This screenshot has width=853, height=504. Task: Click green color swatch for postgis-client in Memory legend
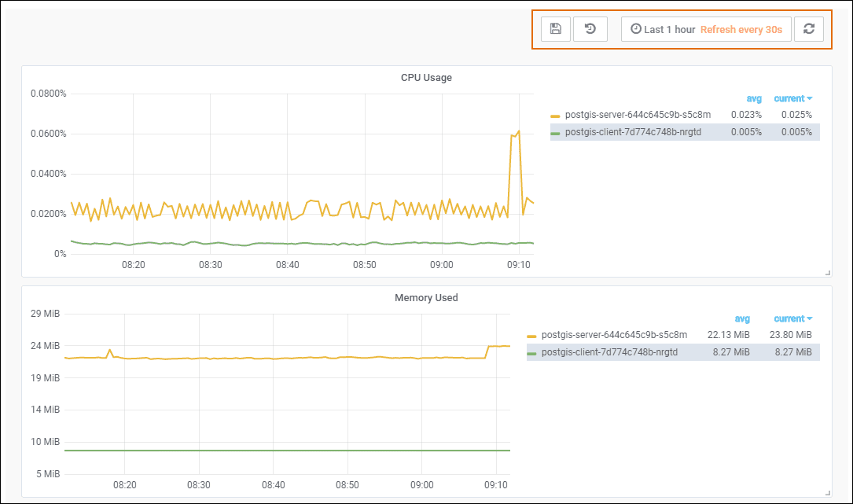[531, 353]
